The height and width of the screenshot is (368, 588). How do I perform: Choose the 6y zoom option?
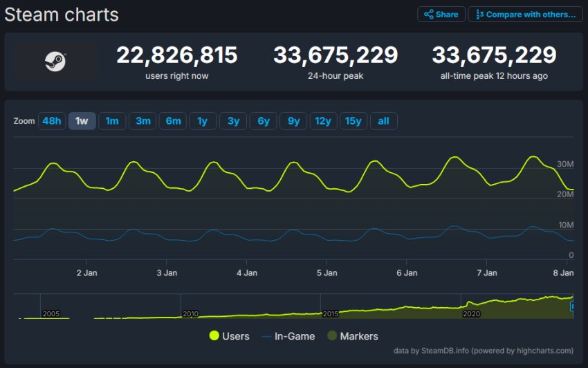coord(264,121)
